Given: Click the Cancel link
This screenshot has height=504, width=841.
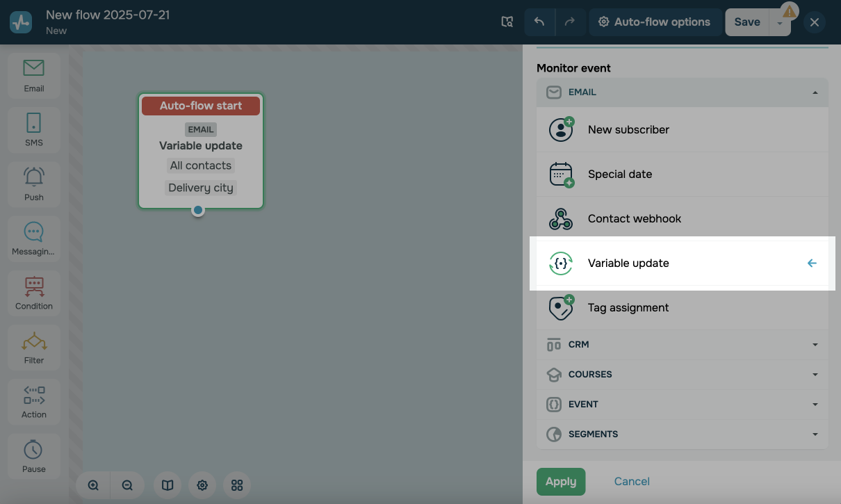Looking at the screenshot, I should coord(631,482).
